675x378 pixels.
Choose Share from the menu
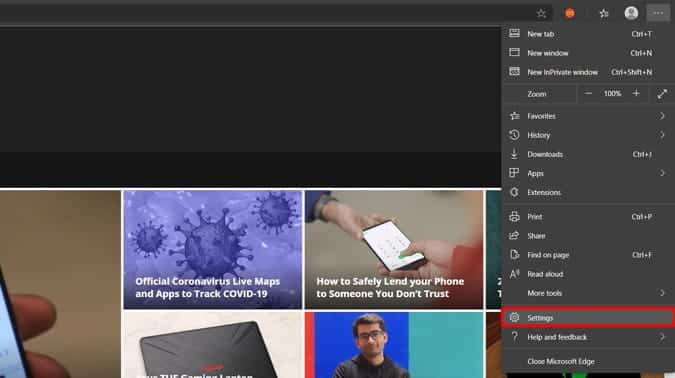click(588, 235)
